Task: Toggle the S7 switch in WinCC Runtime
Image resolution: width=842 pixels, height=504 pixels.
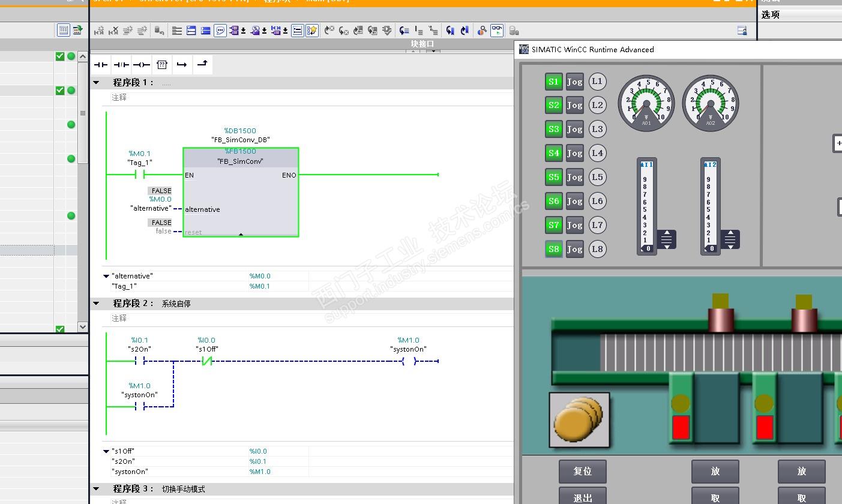Action: coord(554,226)
